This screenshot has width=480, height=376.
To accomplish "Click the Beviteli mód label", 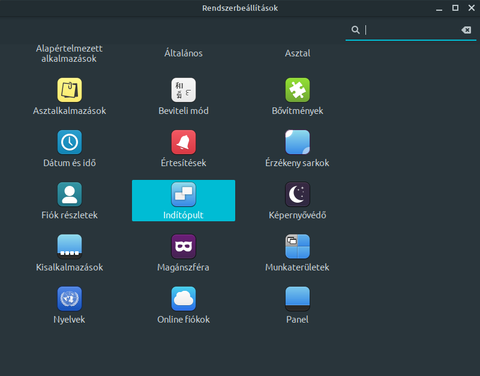I will click(183, 111).
